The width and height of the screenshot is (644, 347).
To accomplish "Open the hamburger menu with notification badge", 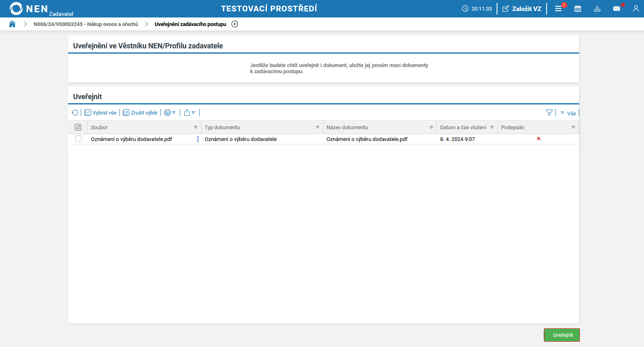I will [x=559, y=9].
